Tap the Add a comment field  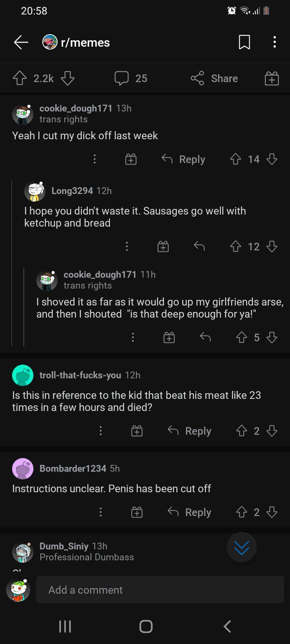coord(160,590)
